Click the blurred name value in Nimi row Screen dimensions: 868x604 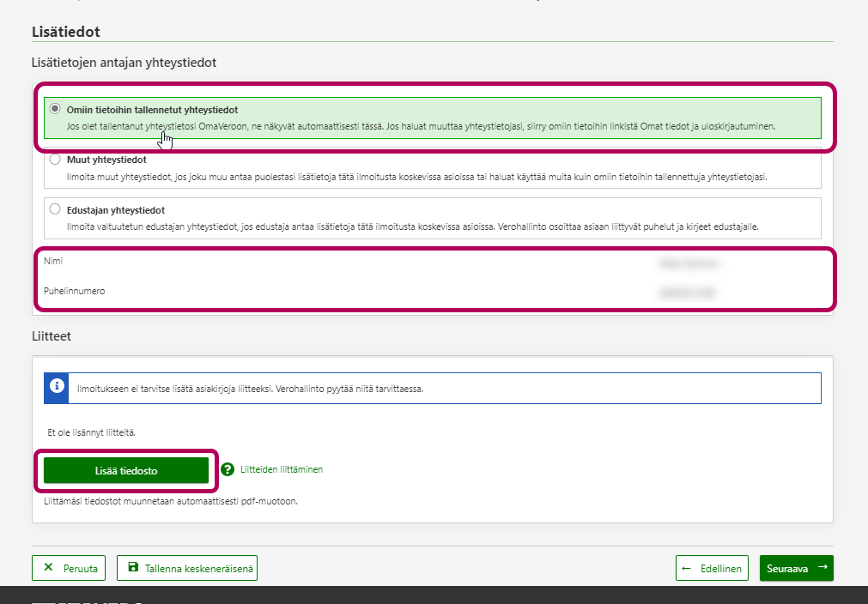688,263
